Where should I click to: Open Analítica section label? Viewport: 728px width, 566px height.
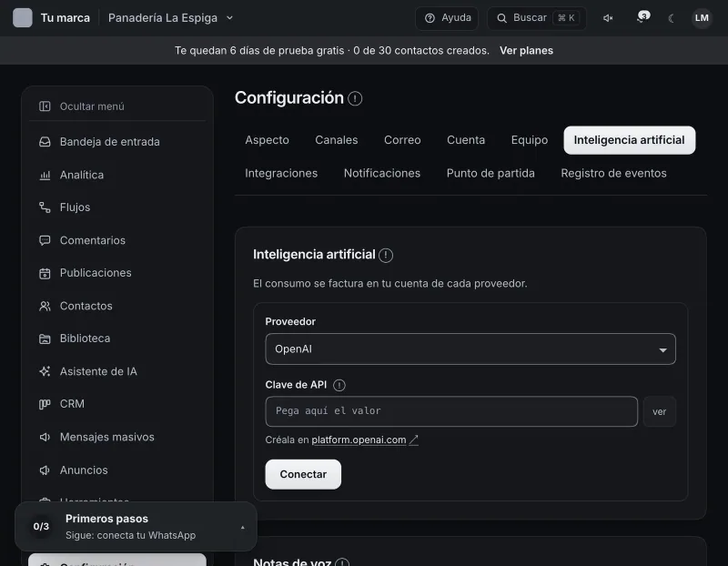(x=82, y=175)
